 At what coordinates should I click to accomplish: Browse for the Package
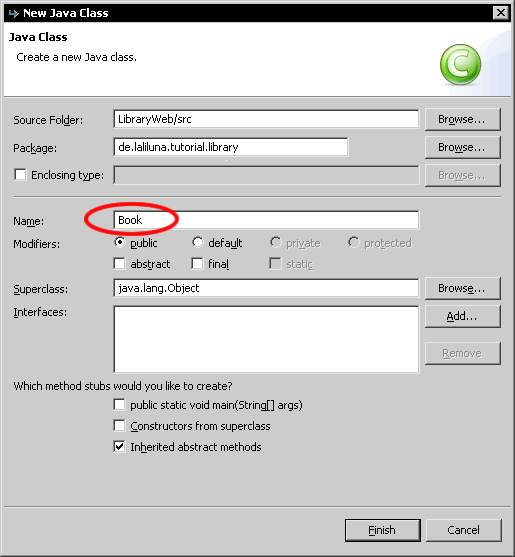[x=462, y=147]
